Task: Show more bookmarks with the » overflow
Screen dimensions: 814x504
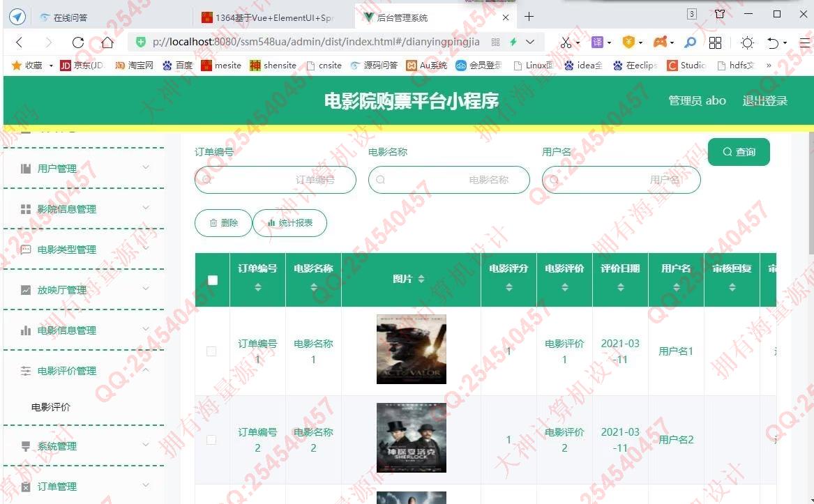Action: click(x=769, y=66)
